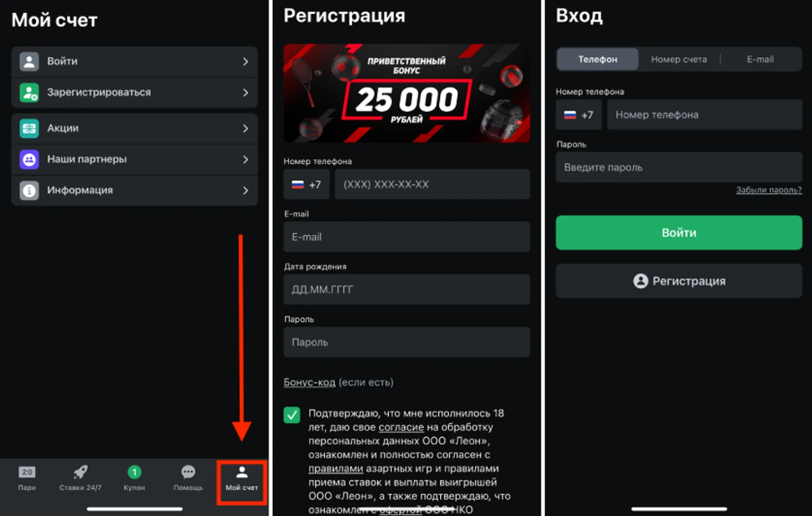Click the green Войти button
This screenshot has width=812, height=516.
[679, 233]
